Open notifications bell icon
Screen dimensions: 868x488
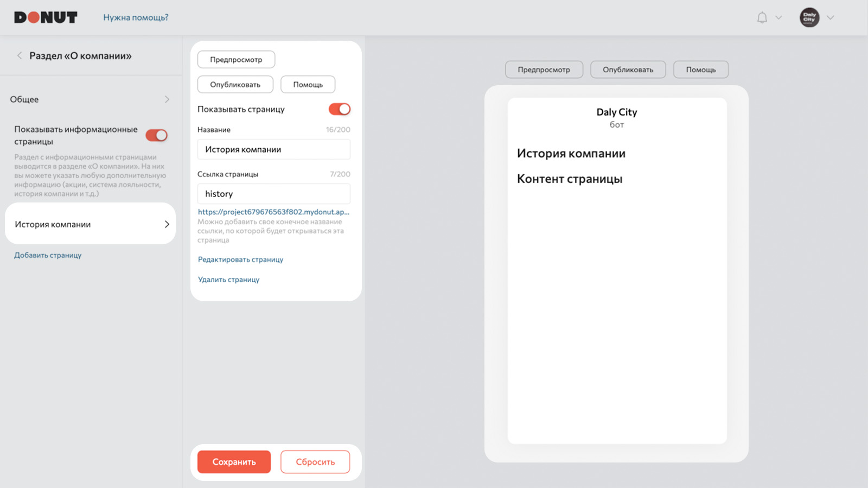pyautogui.click(x=762, y=17)
